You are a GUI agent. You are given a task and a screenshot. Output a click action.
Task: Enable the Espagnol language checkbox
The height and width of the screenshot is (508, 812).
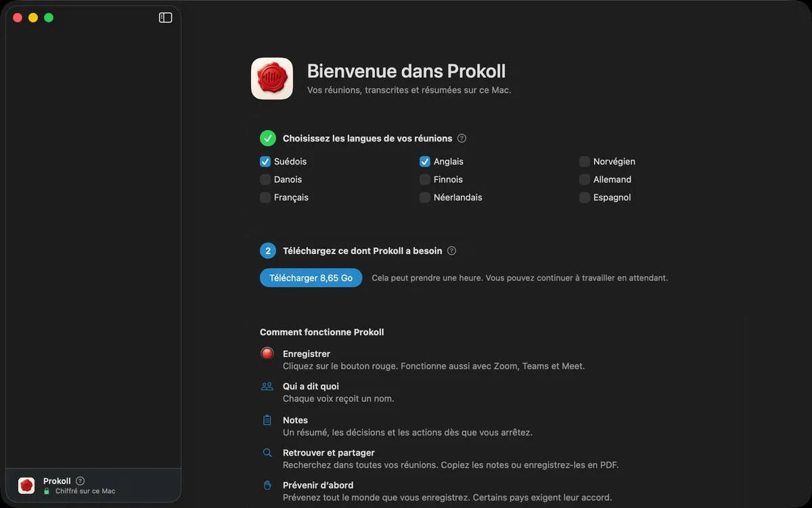(x=585, y=198)
